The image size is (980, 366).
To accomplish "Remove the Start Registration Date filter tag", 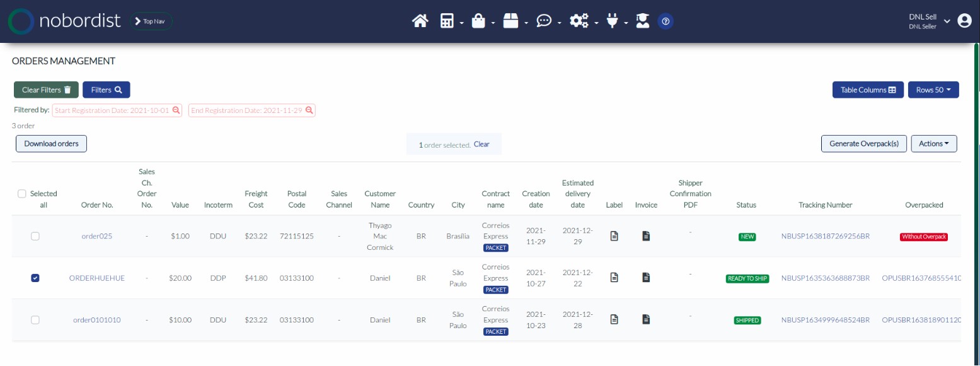I will [176, 110].
